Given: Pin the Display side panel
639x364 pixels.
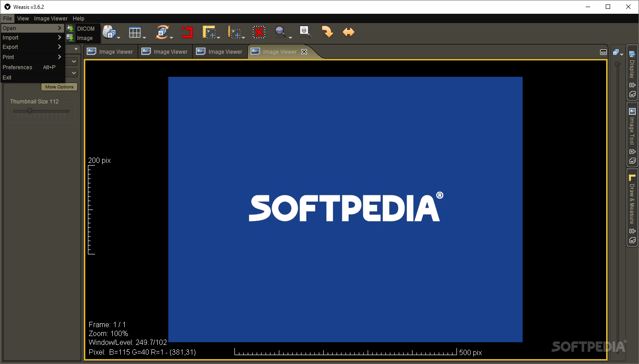Looking at the screenshot, I should point(632,85).
